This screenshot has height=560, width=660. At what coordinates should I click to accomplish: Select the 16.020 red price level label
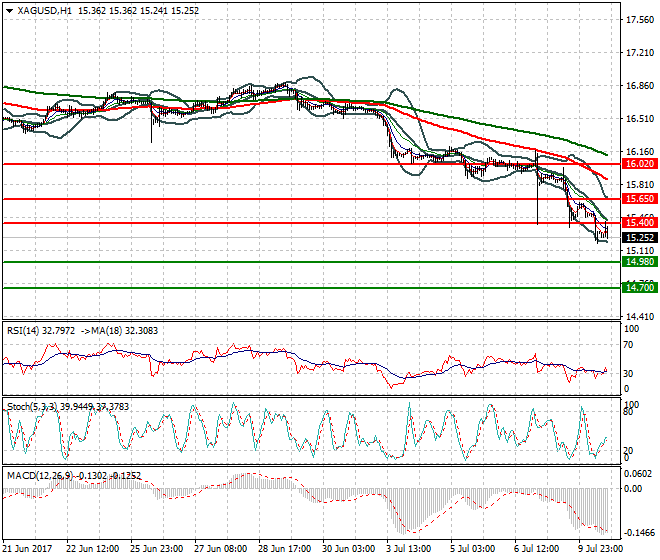[x=640, y=164]
